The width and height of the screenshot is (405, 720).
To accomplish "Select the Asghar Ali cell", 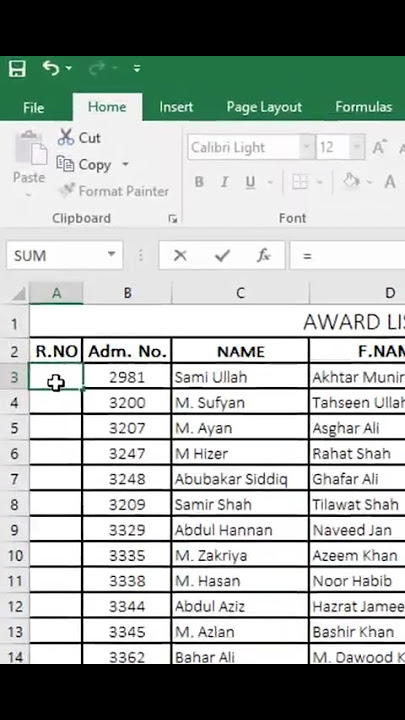I will (x=358, y=428).
